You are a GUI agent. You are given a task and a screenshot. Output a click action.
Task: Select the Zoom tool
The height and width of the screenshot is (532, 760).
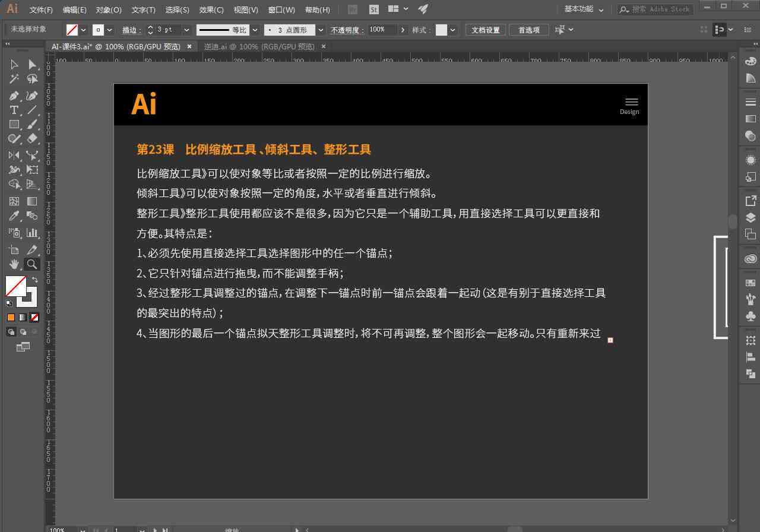(32, 264)
